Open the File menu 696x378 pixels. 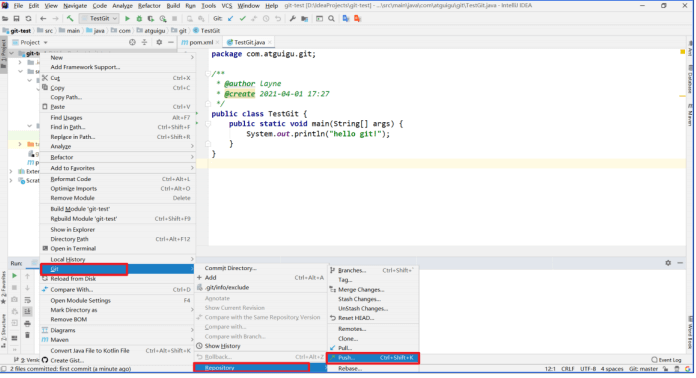(x=19, y=6)
